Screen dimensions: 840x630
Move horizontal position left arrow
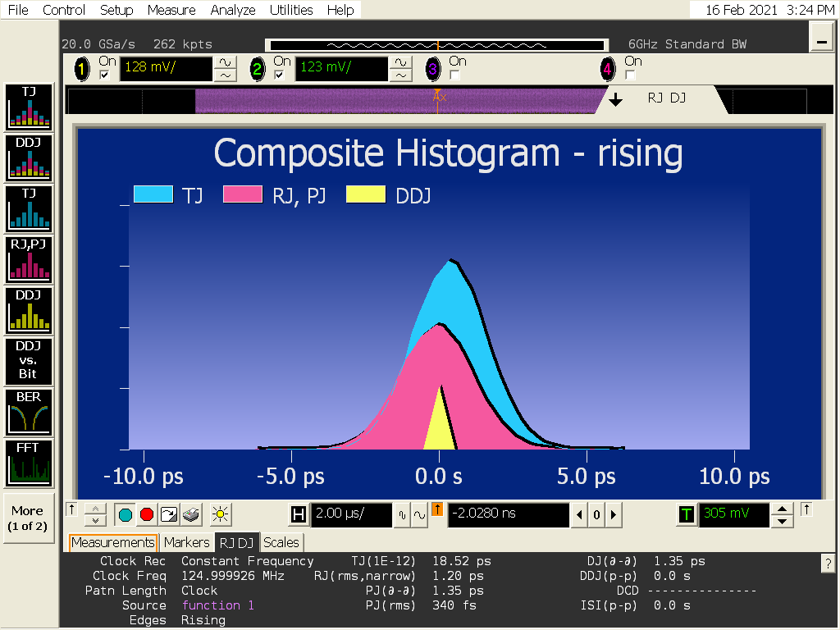point(580,515)
